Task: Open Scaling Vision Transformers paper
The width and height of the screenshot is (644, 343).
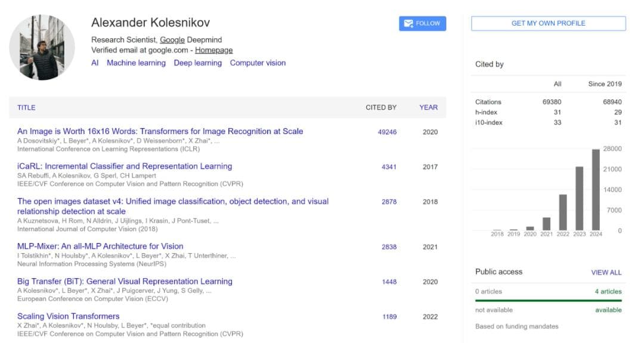Action: click(68, 317)
